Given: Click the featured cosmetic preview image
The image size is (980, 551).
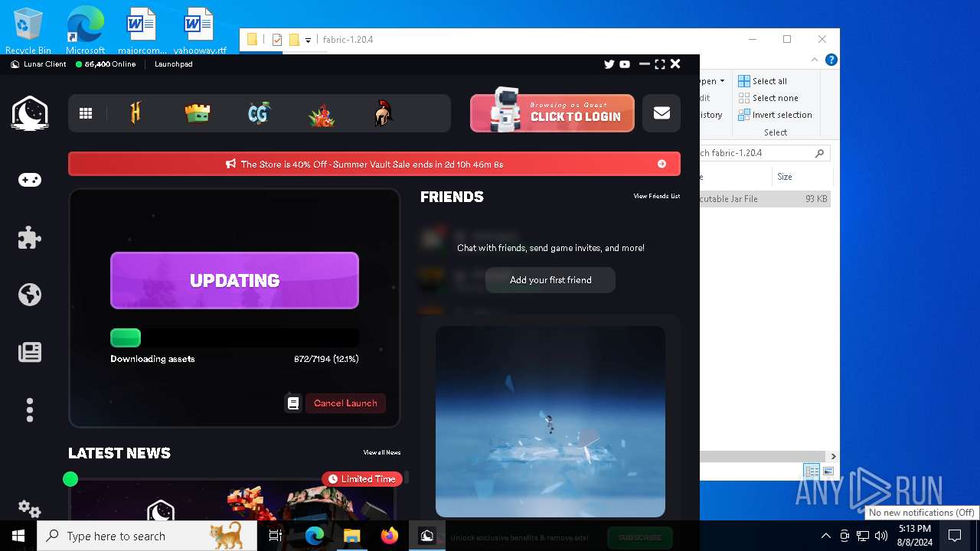Looking at the screenshot, I should pos(550,422).
